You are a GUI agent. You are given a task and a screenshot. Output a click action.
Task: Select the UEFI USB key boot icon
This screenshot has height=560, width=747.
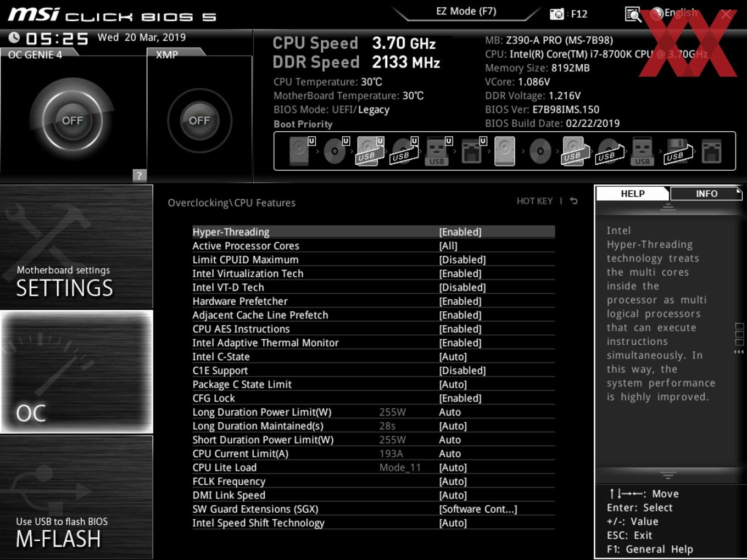pos(438,151)
